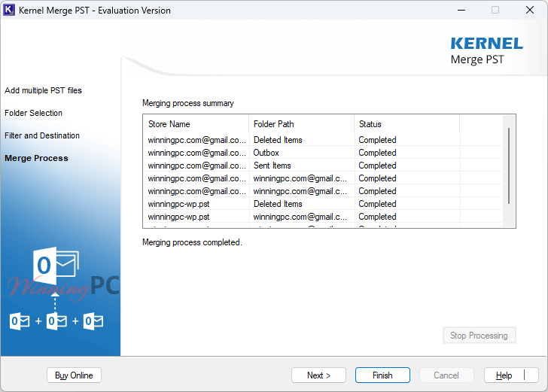This screenshot has height=392, width=548.
Task: Click the 'Merging process completed.' message
Action: tap(192, 242)
